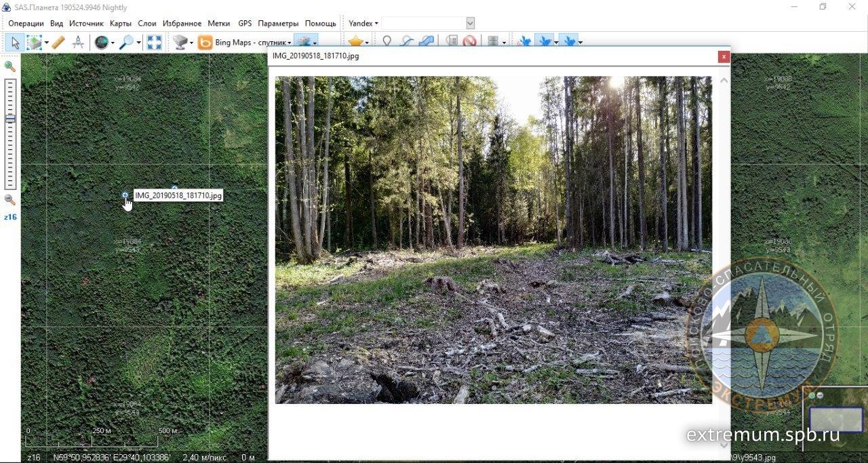Open the Yandex search provider dropdown
868x463 pixels.
[x=363, y=23]
